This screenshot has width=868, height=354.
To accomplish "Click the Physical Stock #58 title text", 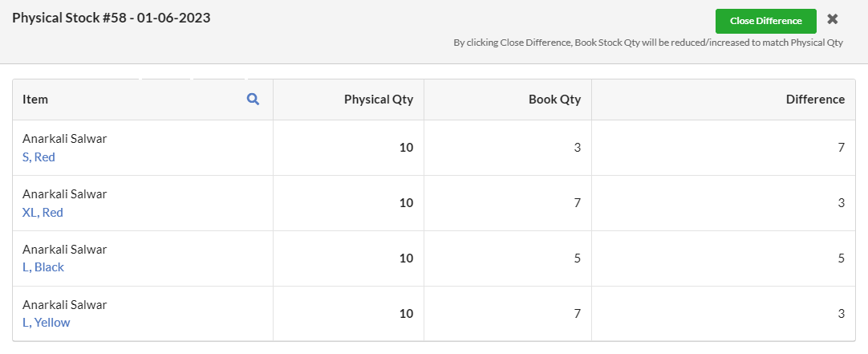I will 112,18.
